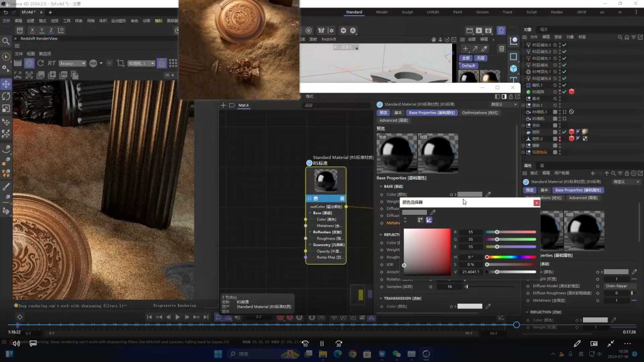Click the Default material filter button

(x=469, y=65)
